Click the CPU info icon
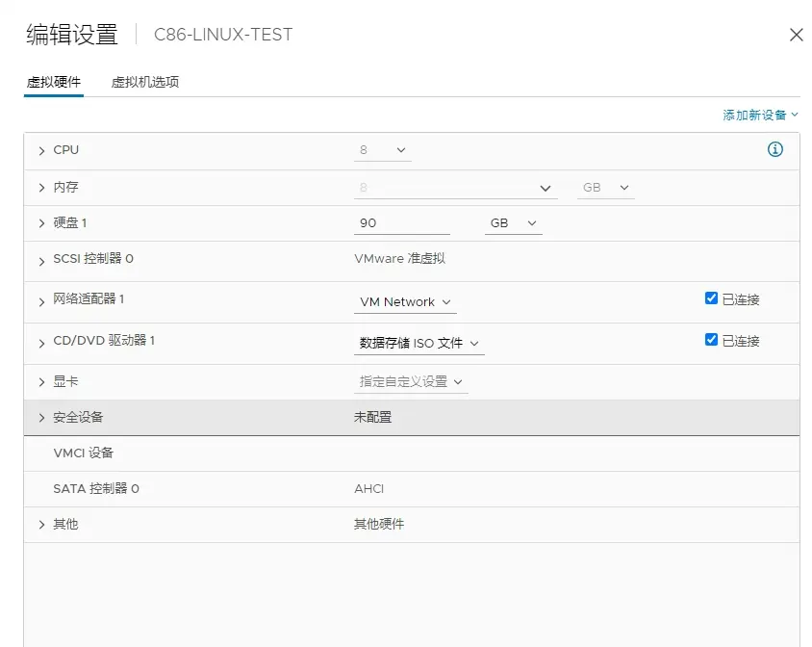 (774, 150)
